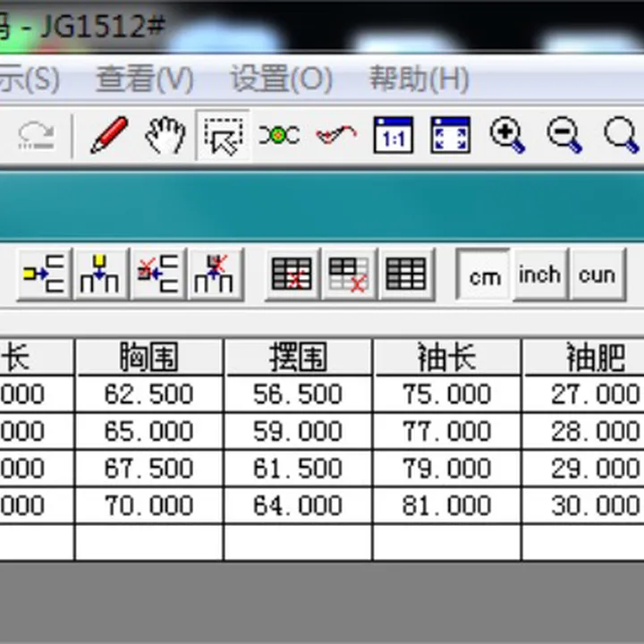The image size is (644, 644).
Task: Switch measurement units to inch
Action: (539, 275)
